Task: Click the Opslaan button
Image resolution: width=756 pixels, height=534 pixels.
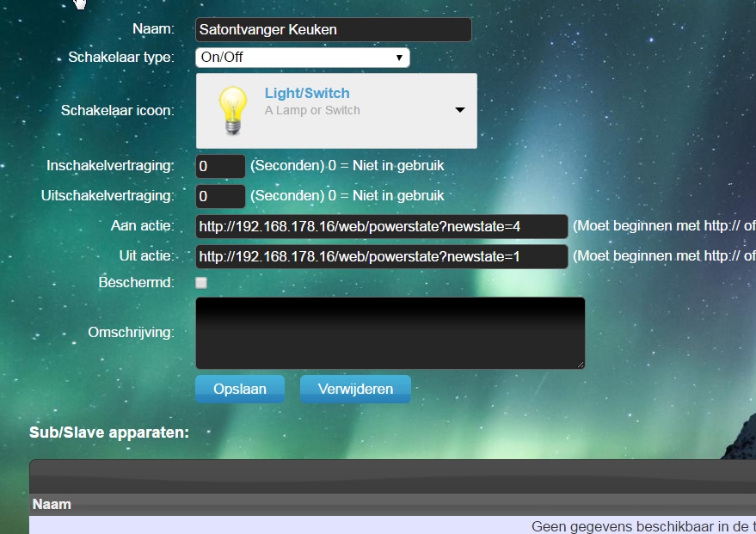Action: (x=240, y=389)
